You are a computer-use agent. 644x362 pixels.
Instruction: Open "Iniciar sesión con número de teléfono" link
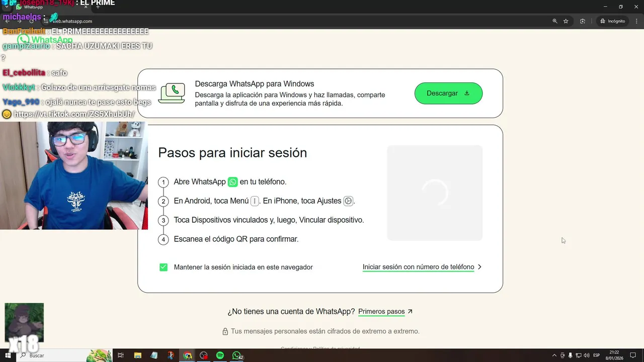point(418,267)
